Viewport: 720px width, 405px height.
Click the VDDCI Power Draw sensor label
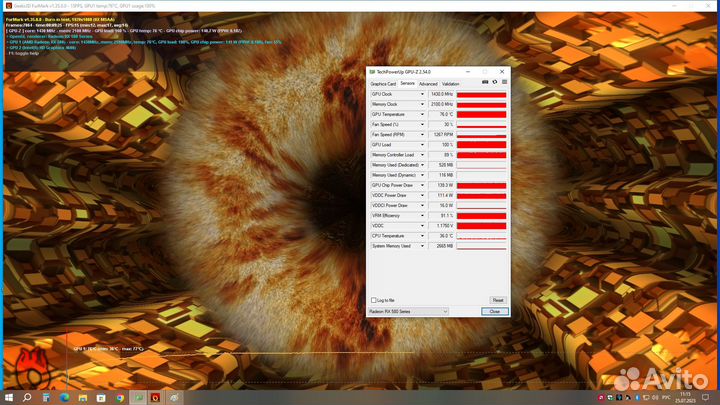(x=390, y=205)
